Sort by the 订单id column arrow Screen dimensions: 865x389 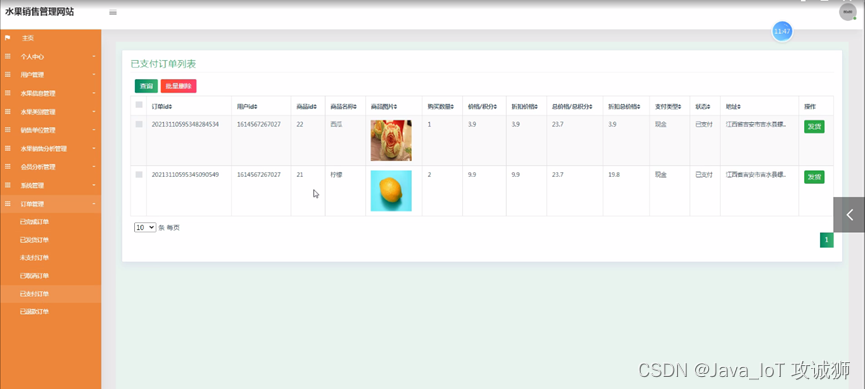point(171,106)
